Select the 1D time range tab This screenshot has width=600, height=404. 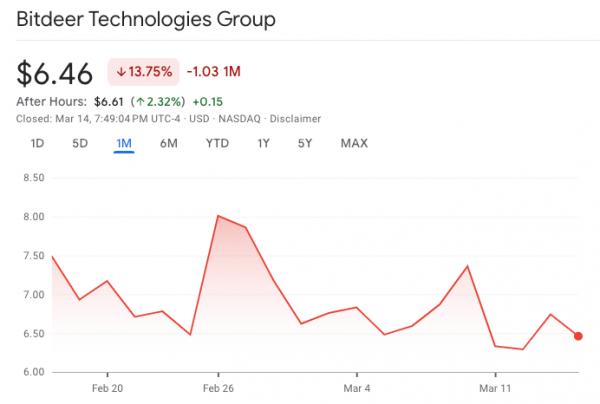coord(37,143)
